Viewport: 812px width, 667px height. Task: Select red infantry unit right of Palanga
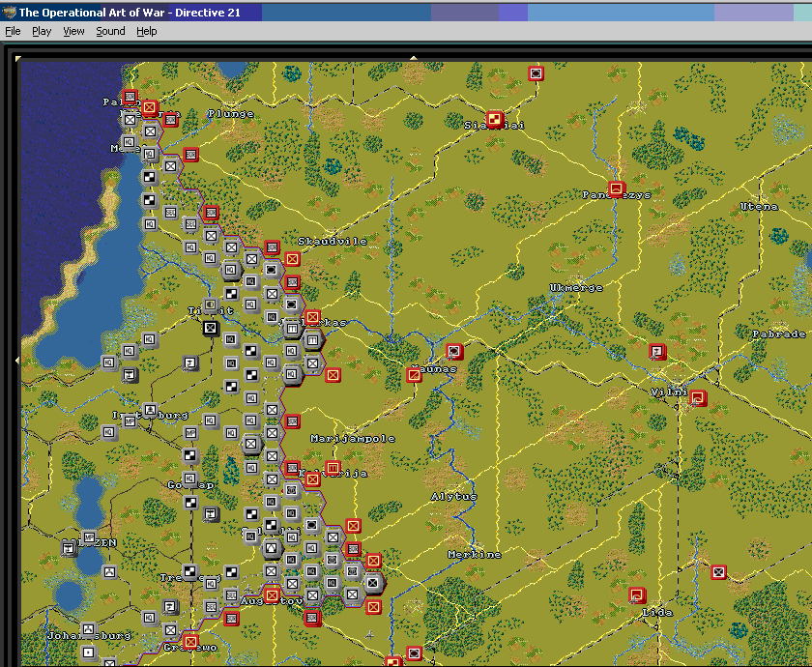[x=150, y=107]
